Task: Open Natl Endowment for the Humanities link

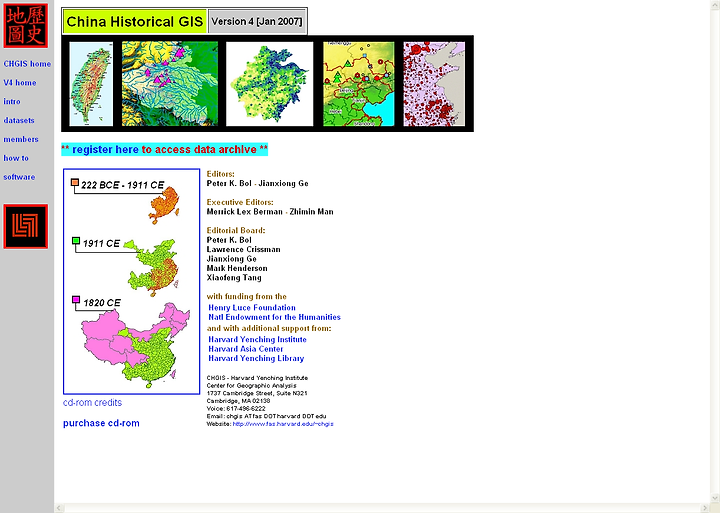Action: click(274, 317)
